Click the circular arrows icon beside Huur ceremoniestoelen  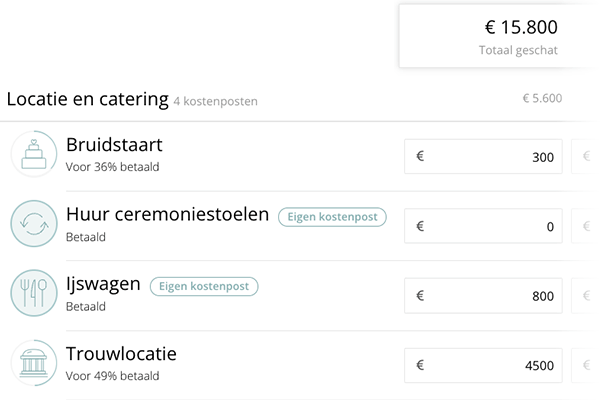[34, 225]
